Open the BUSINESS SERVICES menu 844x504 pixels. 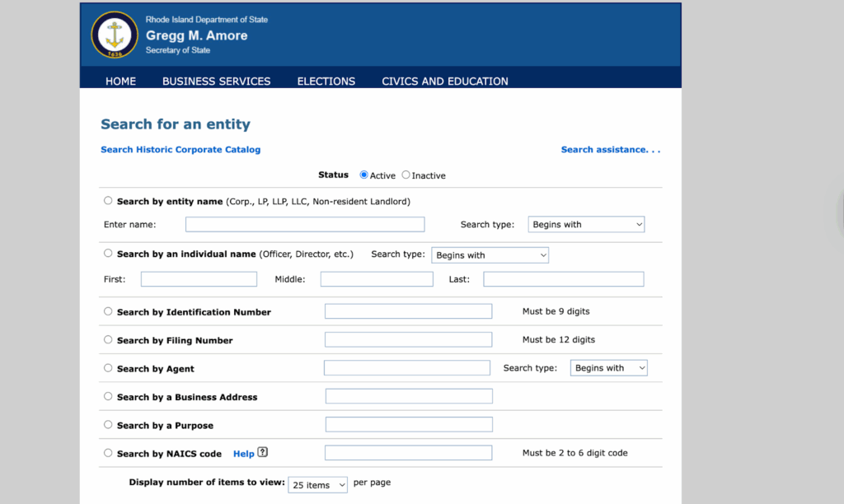pos(216,82)
